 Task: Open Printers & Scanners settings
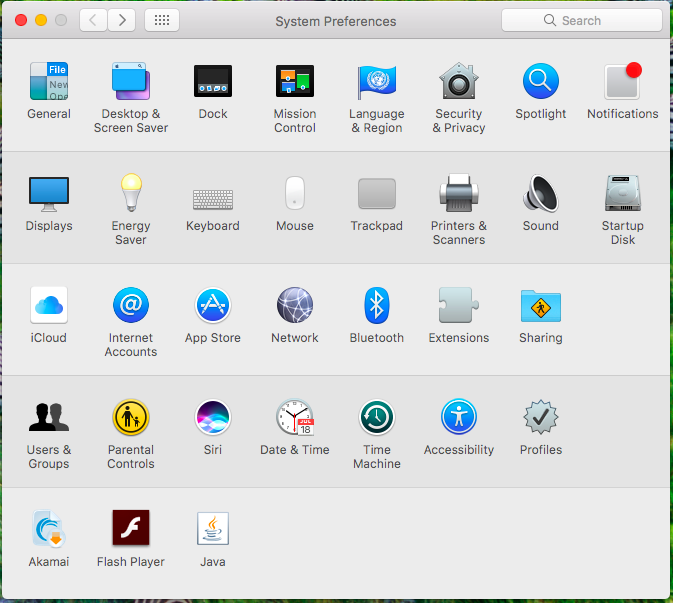coord(458,193)
